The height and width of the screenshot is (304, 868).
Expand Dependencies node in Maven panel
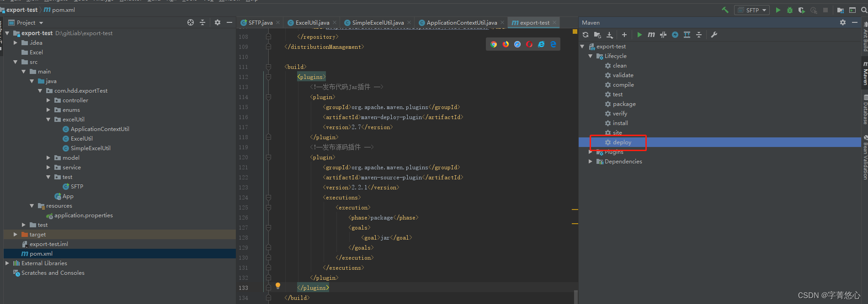click(x=591, y=161)
